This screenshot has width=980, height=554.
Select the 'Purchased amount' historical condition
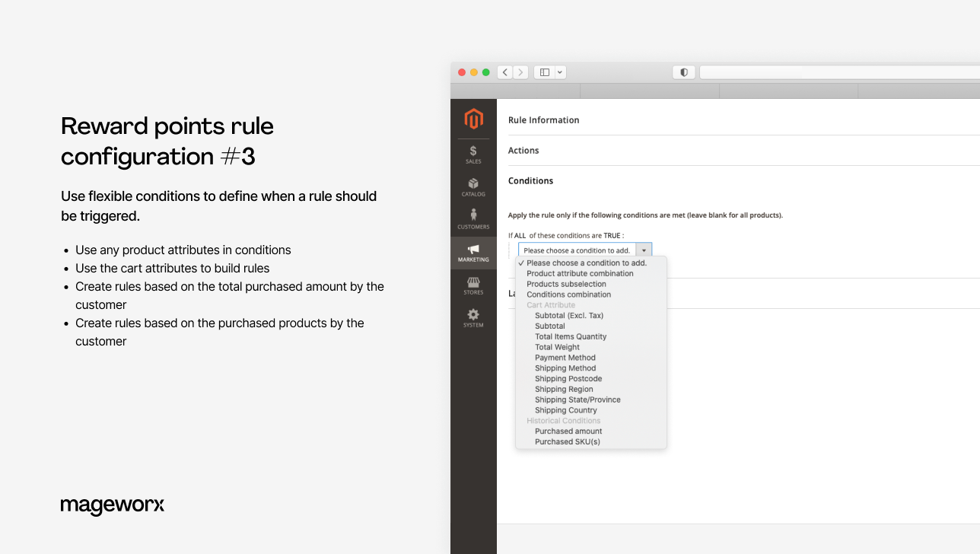[x=568, y=431]
